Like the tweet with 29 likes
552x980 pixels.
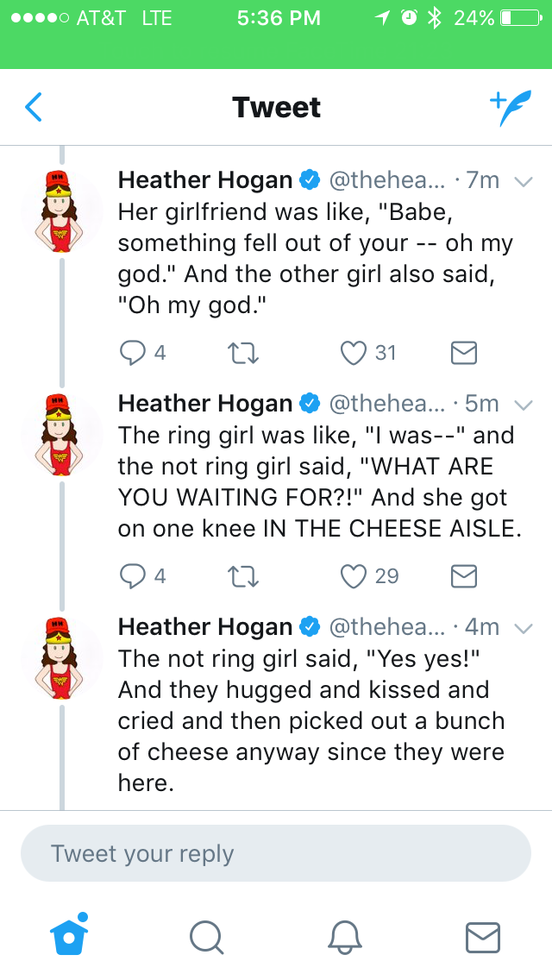(x=354, y=576)
